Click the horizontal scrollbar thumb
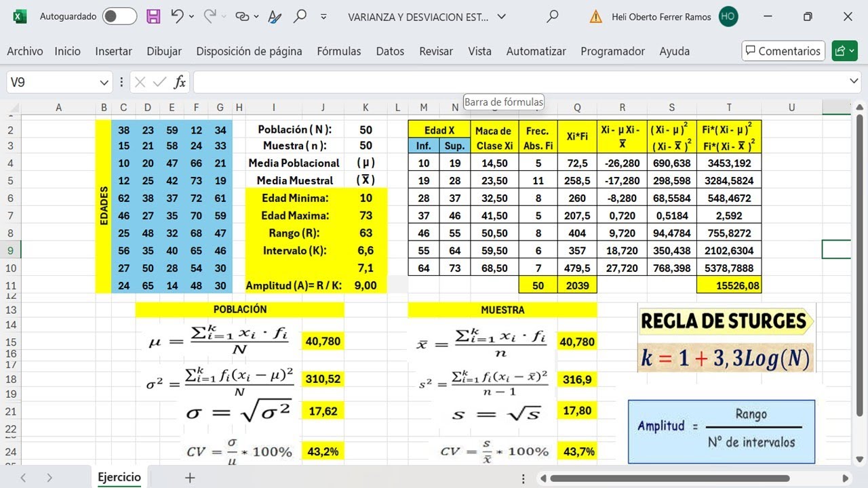868x488 pixels. tap(669, 478)
